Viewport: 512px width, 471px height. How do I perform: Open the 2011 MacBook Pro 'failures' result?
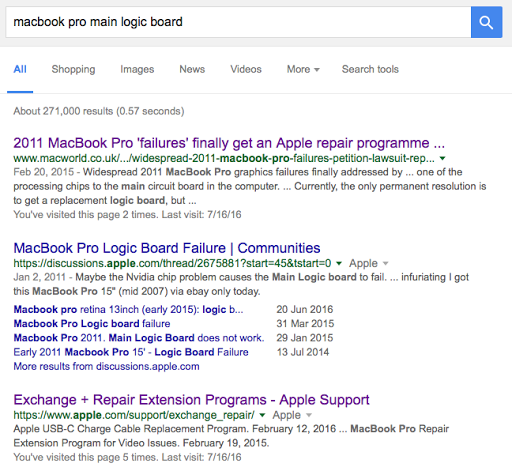229,143
